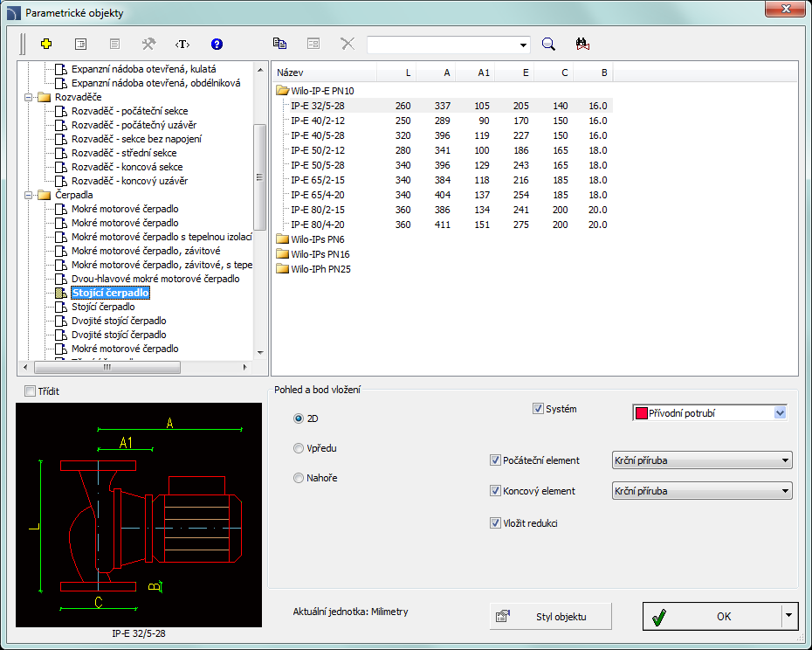This screenshot has width=812, height=650.
Task: Click the Styl objektu button
Action: pos(550,616)
